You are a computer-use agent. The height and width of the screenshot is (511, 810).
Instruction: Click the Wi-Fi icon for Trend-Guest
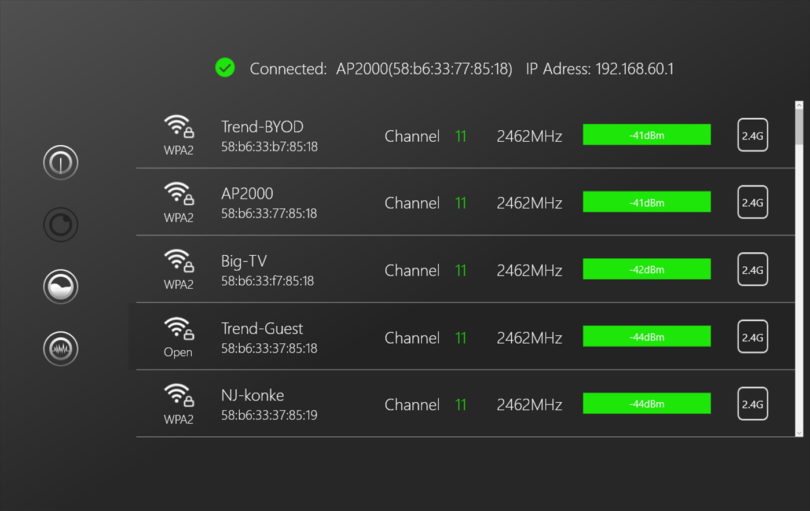pos(179,328)
